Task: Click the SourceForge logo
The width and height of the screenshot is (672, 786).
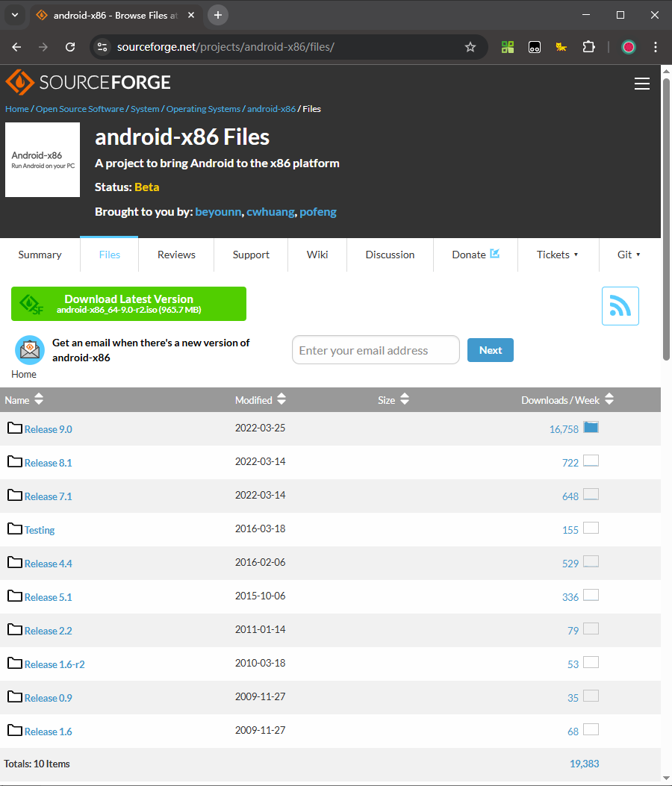Action: tap(88, 82)
